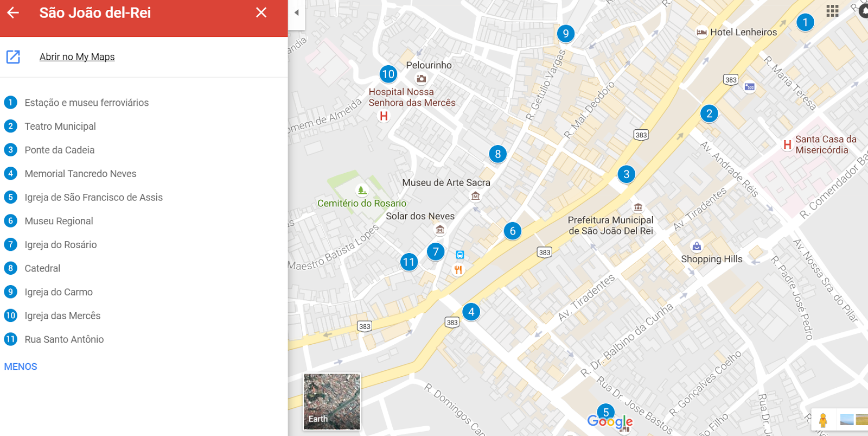The width and height of the screenshot is (868, 436).
Task: Click the Street View pegman
Action: coord(823,420)
